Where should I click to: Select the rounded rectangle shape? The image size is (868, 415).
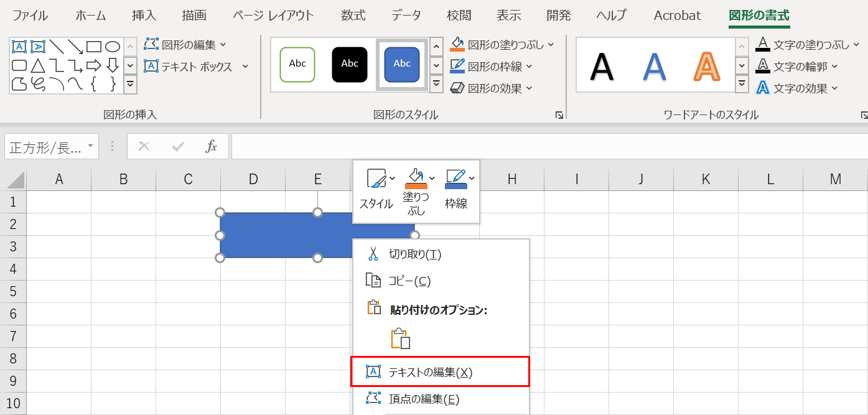click(x=19, y=65)
